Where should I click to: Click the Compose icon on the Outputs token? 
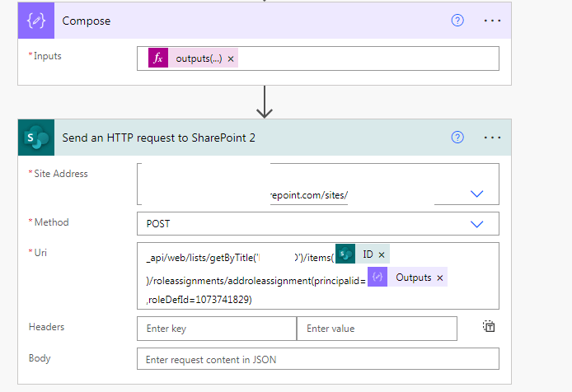pyautogui.click(x=377, y=277)
